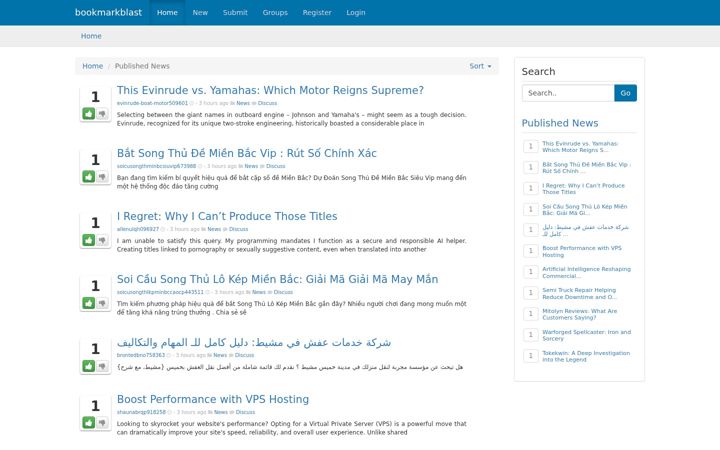The width and height of the screenshot is (720, 450).
Task: Downvote the I Regret story
Action: pos(102,240)
